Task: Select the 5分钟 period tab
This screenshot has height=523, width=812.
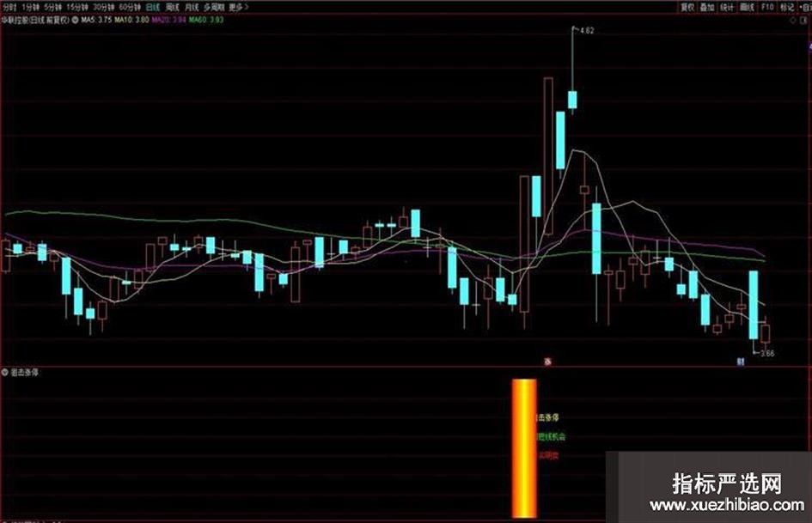Action: coord(52,7)
